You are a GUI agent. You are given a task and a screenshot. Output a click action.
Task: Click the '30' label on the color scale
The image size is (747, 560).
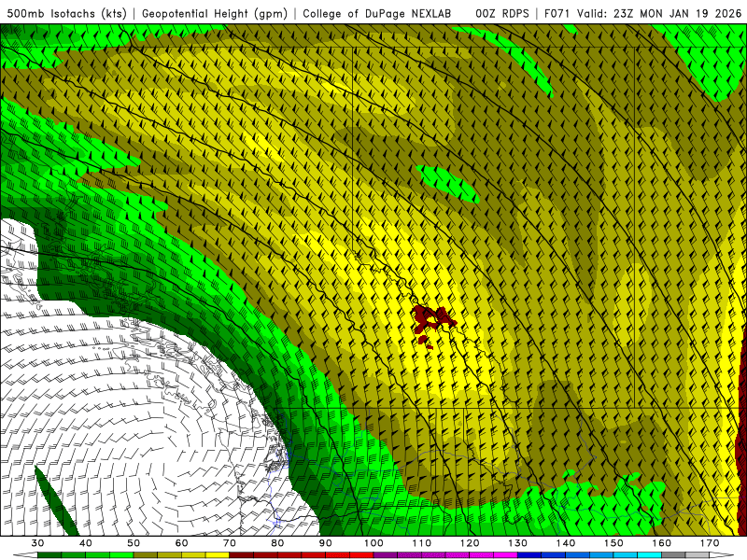[x=37, y=543]
